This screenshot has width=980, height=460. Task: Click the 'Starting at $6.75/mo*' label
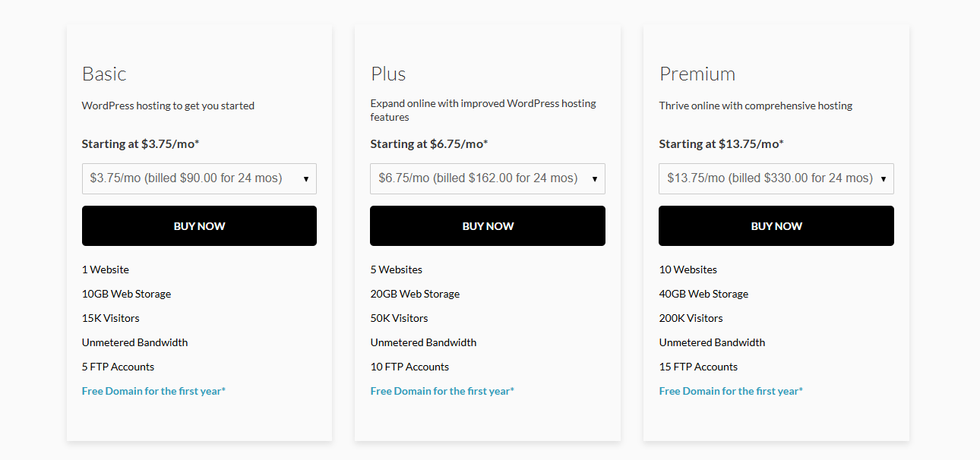(429, 143)
